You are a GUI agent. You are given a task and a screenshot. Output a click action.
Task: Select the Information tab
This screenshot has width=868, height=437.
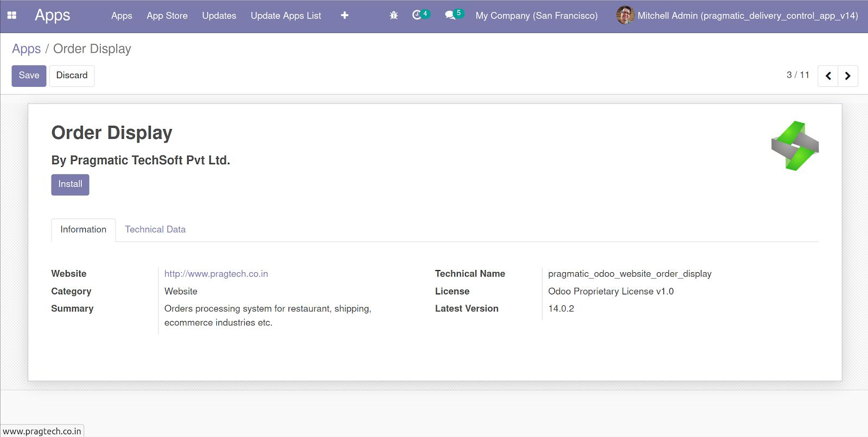(84, 229)
